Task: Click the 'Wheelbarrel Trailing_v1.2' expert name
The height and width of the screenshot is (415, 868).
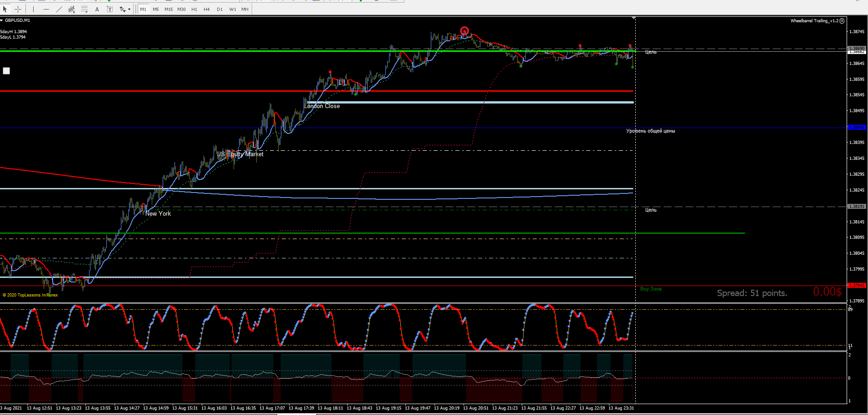Action: (814, 21)
